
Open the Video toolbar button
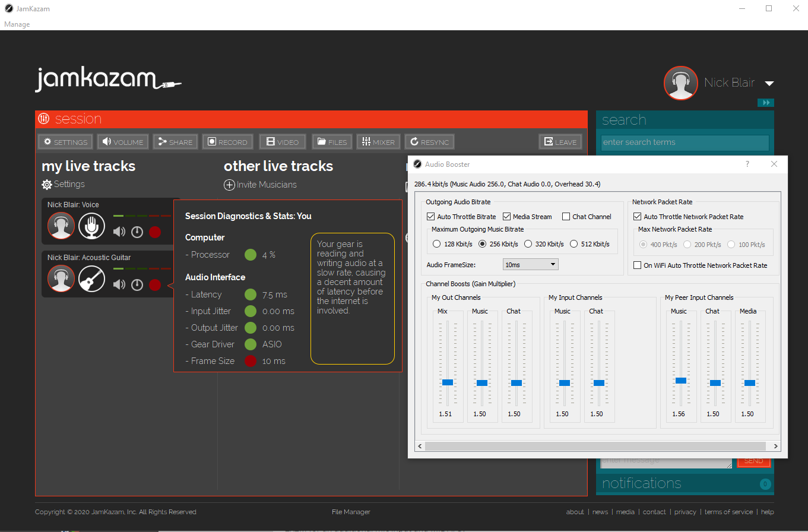click(x=282, y=142)
